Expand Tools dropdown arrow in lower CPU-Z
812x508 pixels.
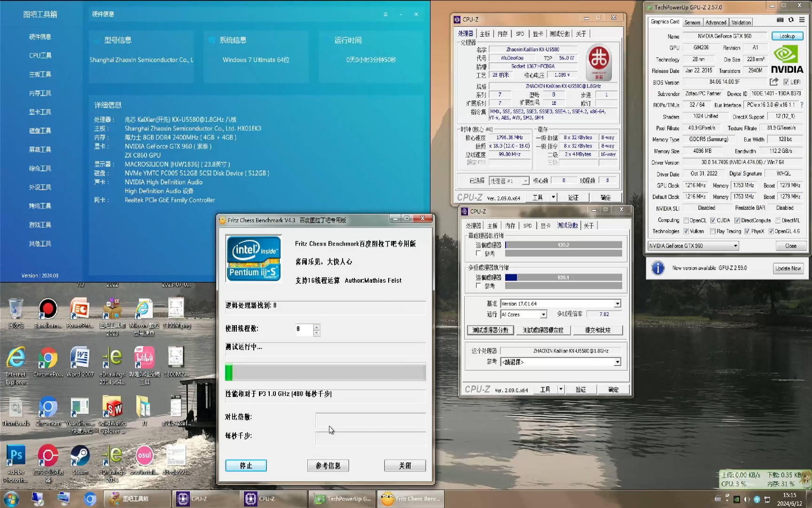pyautogui.click(x=561, y=389)
